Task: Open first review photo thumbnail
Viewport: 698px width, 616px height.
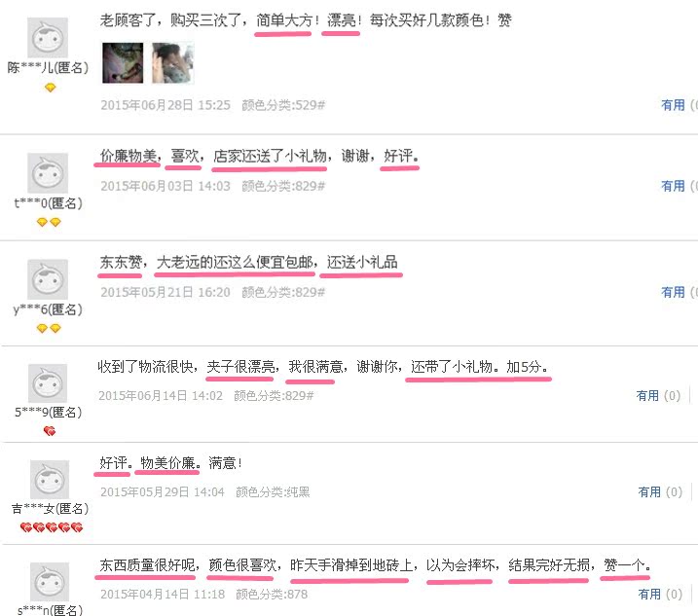Action: point(123,62)
